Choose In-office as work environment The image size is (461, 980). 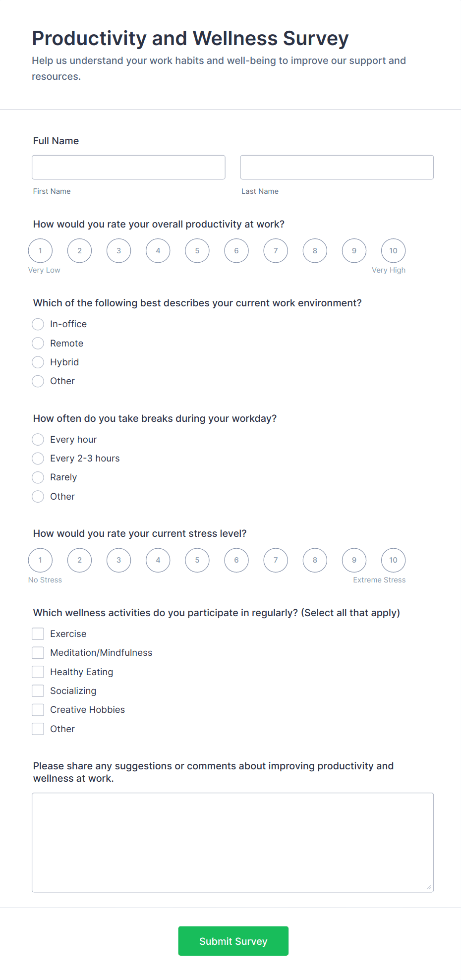[x=38, y=324]
